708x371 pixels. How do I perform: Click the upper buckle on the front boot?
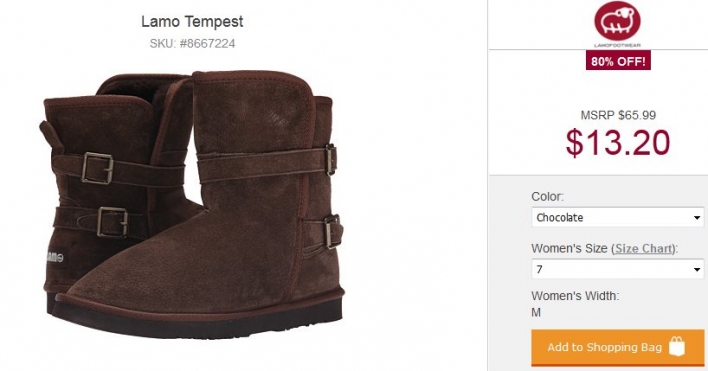[x=331, y=159]
